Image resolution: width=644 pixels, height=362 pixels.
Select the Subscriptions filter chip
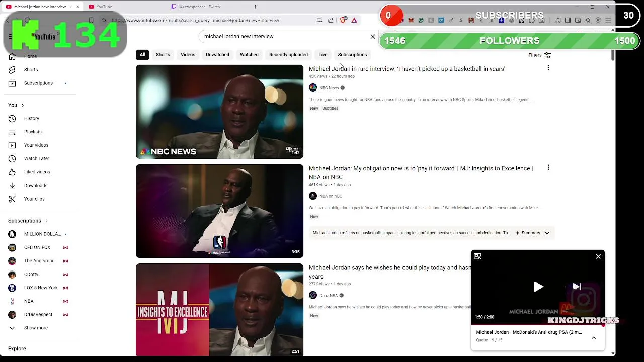pos(352,55)
